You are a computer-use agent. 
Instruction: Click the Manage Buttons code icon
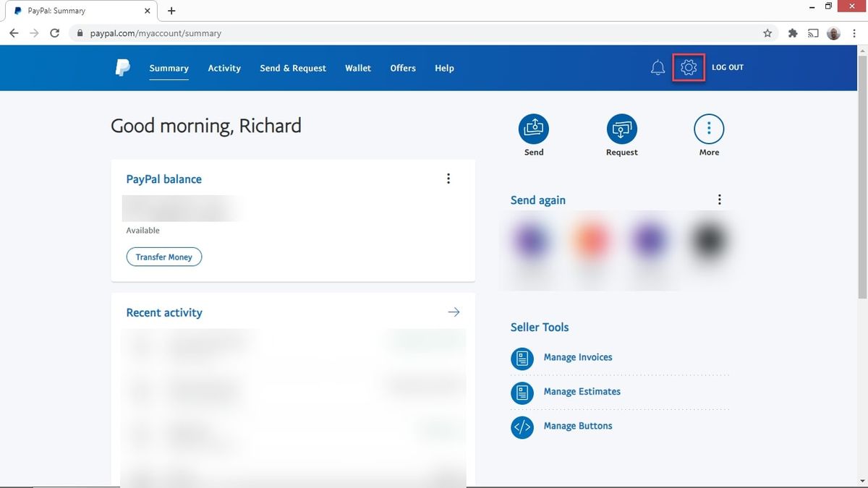click(x=522, y=427)
